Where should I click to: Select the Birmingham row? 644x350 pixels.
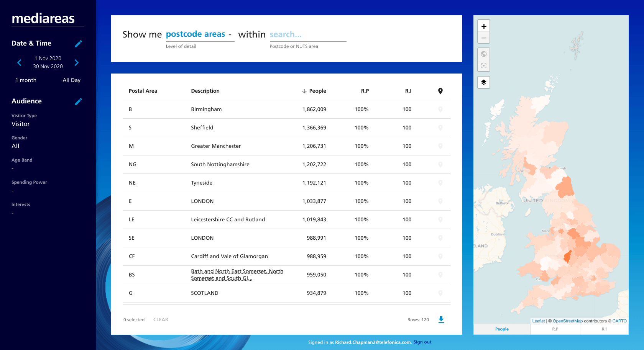click(x=286, y=110)
